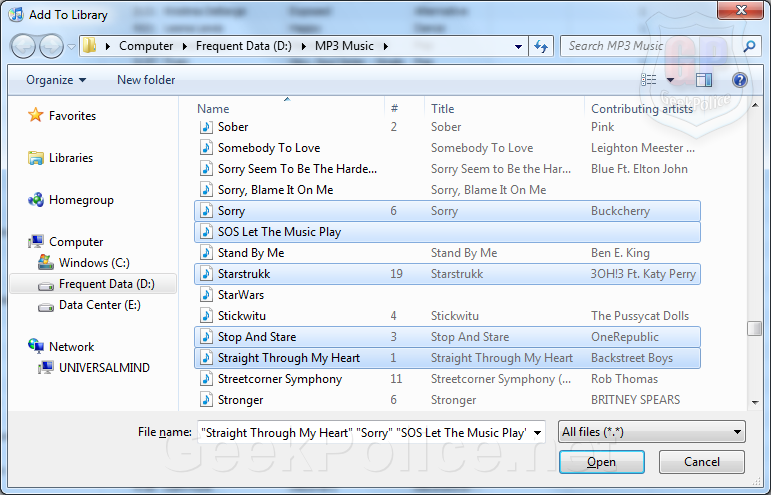Viewport: 771px width, 495px height.
Task: Click the refresh button beside address bar
Action: point(541,46)
